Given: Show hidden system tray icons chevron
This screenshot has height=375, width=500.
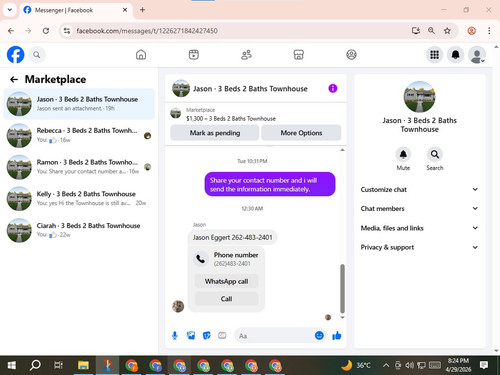Looking at the screenshot, I should point(386,366).
